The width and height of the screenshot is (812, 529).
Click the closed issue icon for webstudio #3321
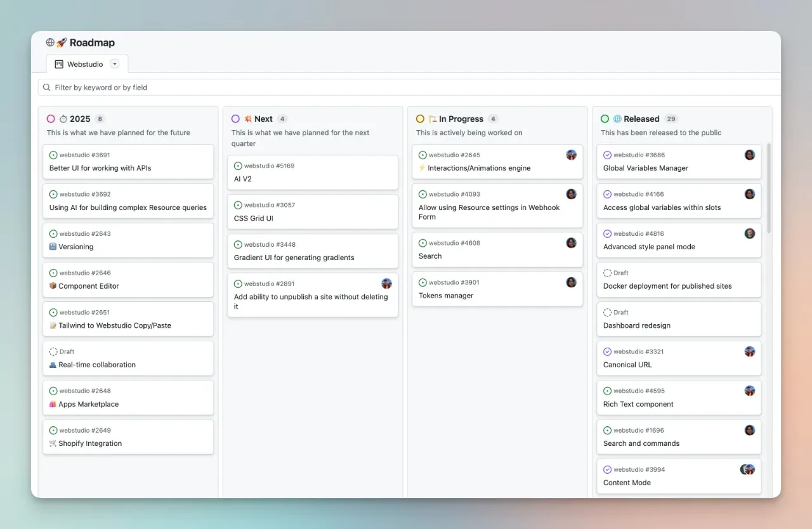(607, 351)
